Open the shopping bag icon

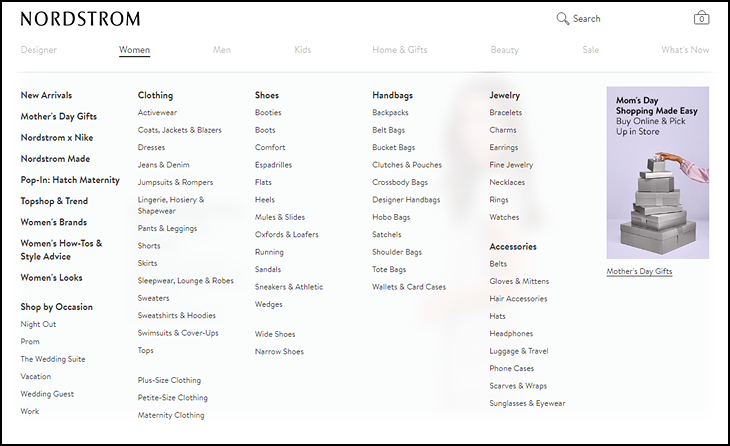(701, 18)
